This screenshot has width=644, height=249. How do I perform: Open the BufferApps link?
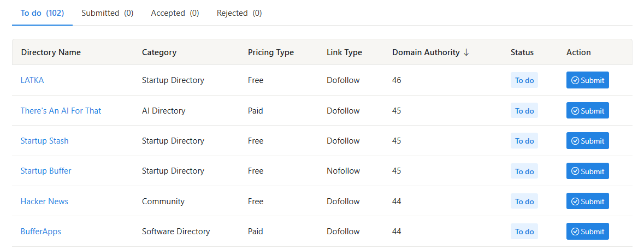(40, 232)
